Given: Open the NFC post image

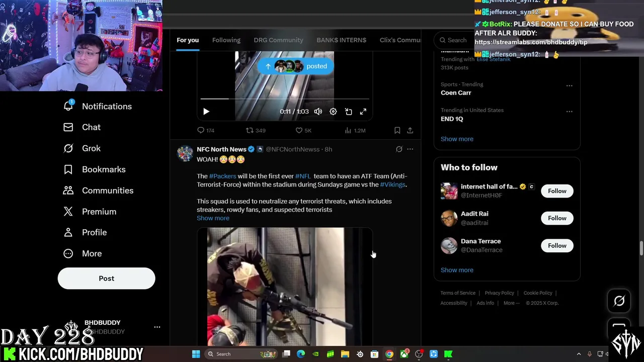Looking at the screenshot, I should coord(285,287).
